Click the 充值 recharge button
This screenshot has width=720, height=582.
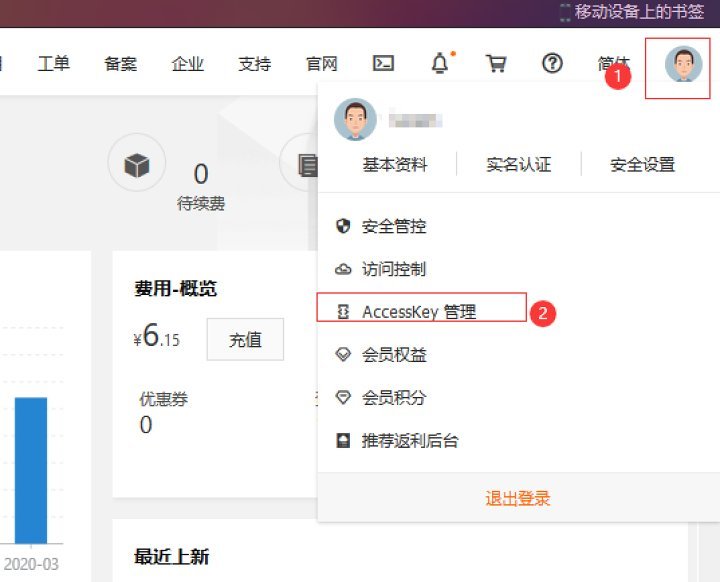[245, 339]
